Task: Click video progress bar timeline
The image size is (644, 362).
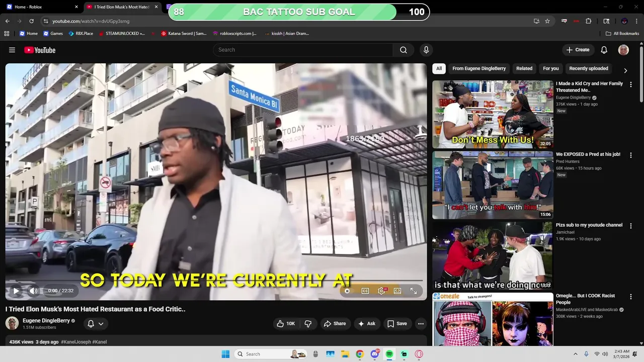Action: pos(216,281)
